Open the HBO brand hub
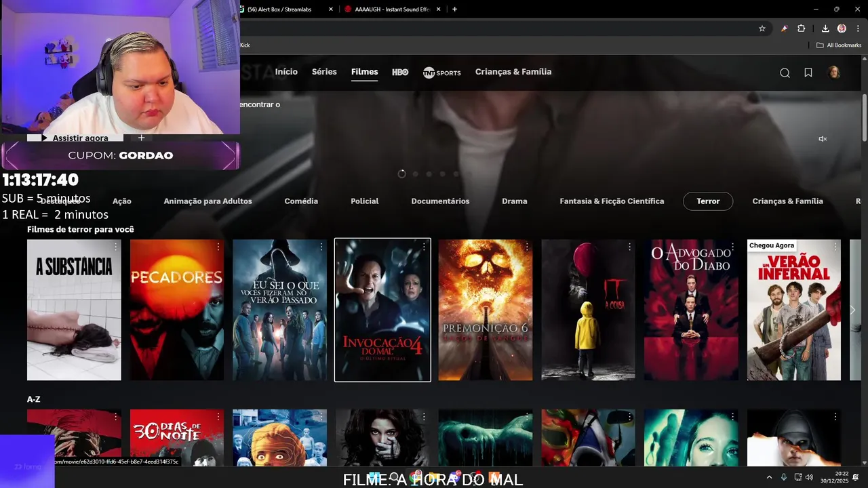 coord(400,72)
